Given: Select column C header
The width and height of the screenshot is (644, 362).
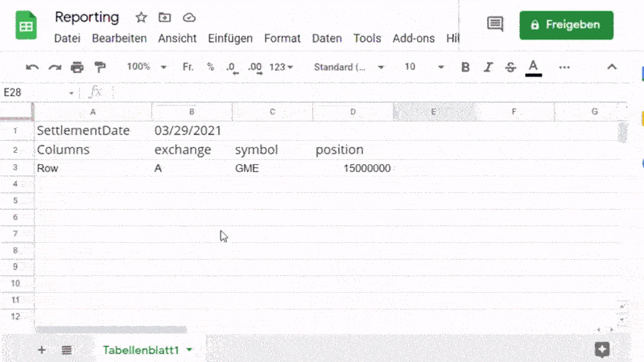Looking at the screenshot, I should tap(272, 112).
